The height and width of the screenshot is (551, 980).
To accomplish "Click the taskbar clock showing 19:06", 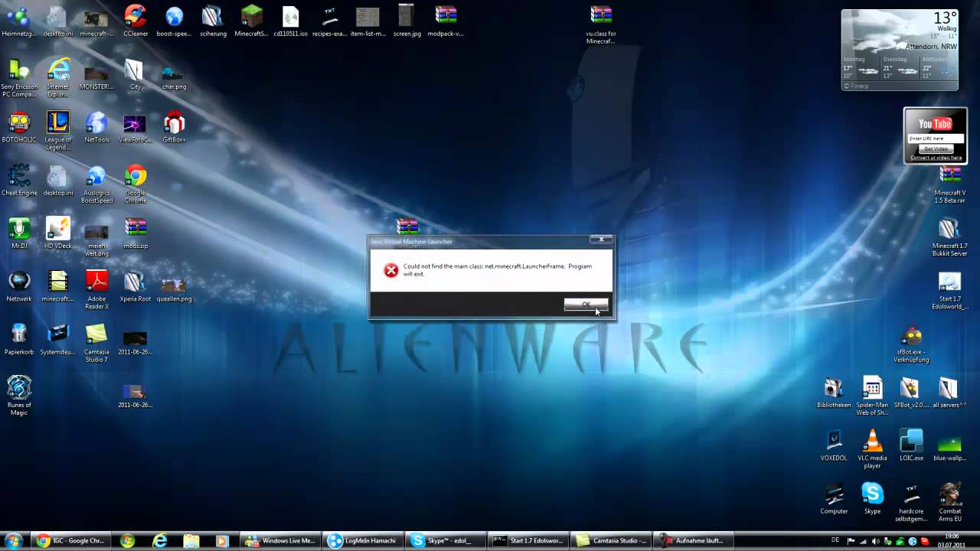I will [x=951, y=540].
